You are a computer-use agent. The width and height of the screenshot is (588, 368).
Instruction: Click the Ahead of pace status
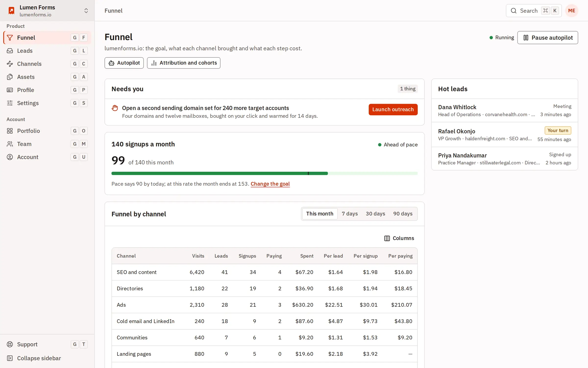398,145
